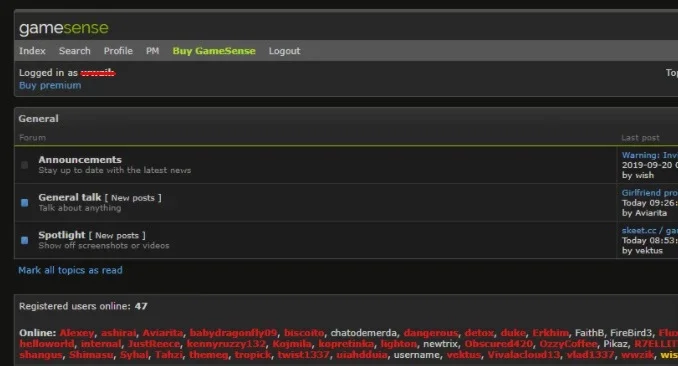Open the General talk forum
The height and width of the screenshot is (366, 678).
click(x=70, y=197)
